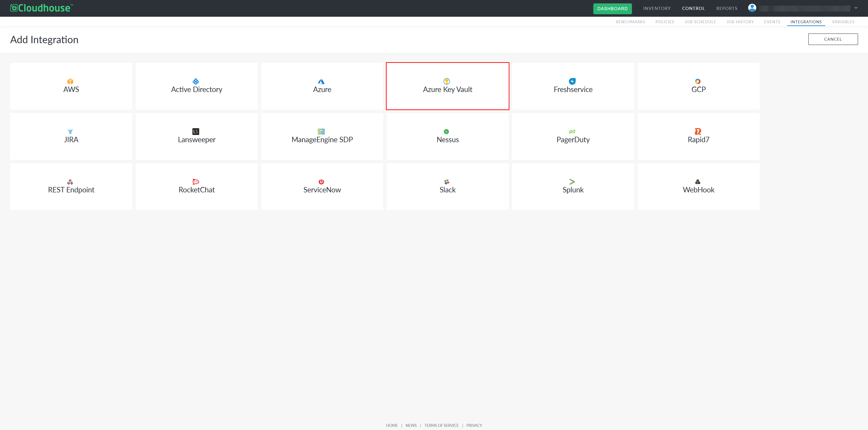Choose the GCP integration label
The image size is (868, 430).
[698, 90]
